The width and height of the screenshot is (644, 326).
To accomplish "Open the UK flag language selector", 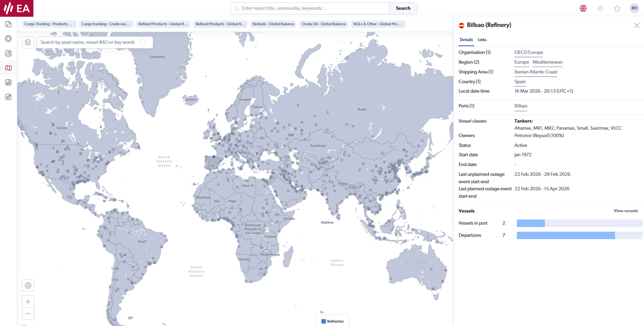I will pos(583,8).
